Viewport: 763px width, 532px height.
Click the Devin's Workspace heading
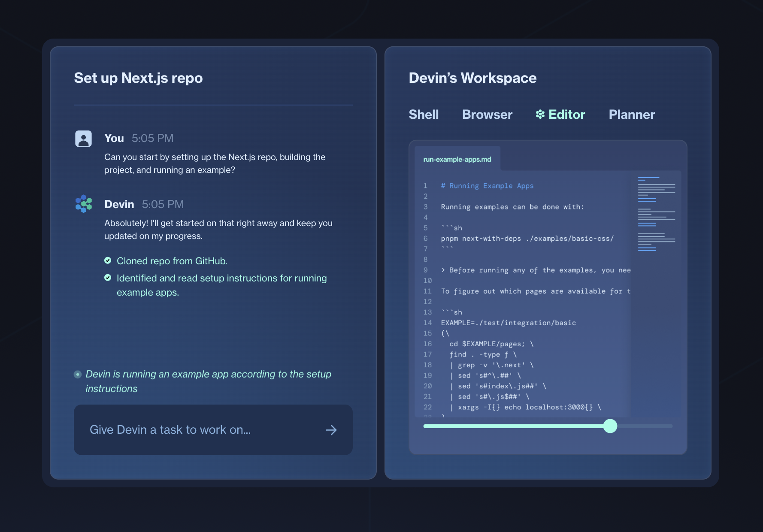(x=472, y=78)
